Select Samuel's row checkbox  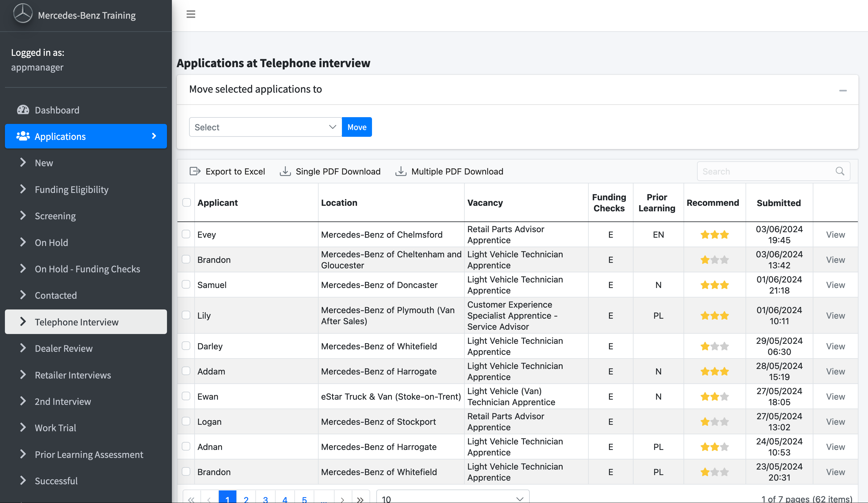point(186,284)
